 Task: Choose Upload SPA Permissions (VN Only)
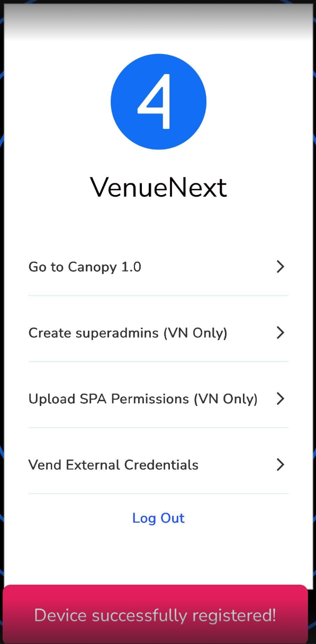pos(158,399)
